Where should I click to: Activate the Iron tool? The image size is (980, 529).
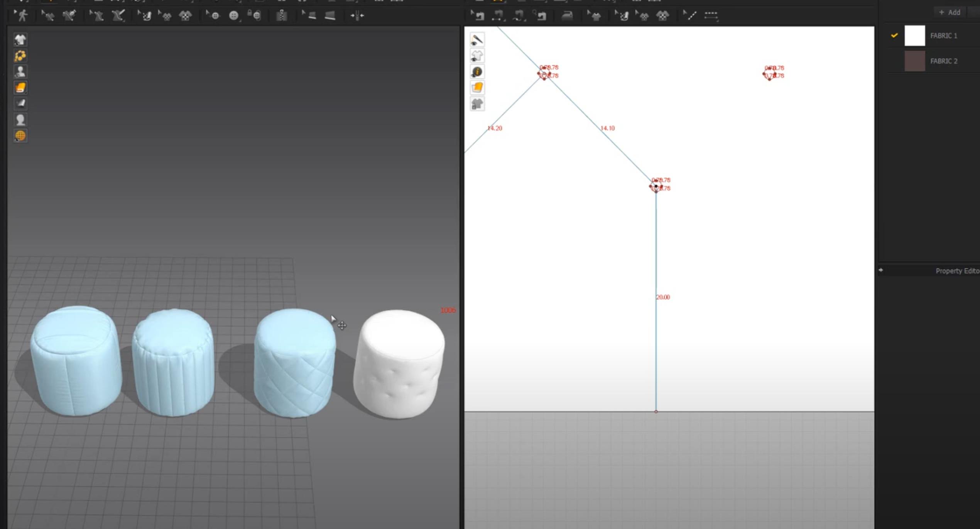568,15
